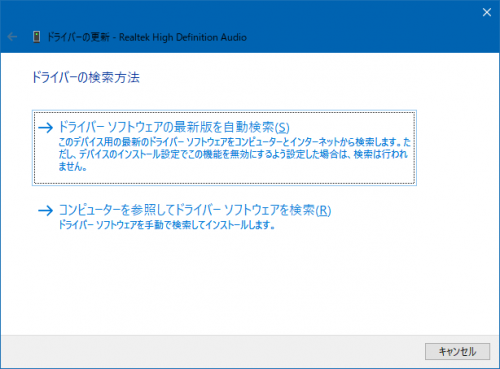This screenshot has height=369, width=500.
Task: Click description ドライバー ソフトウェアを手動で検索してインストールします。
Action: [167, 225]
